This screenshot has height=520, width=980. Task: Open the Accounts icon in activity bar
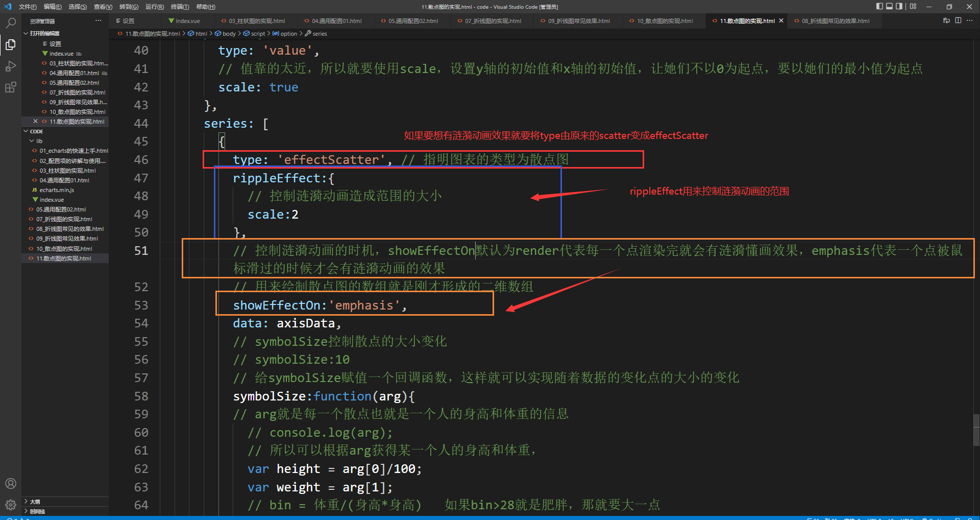[10, 483]
